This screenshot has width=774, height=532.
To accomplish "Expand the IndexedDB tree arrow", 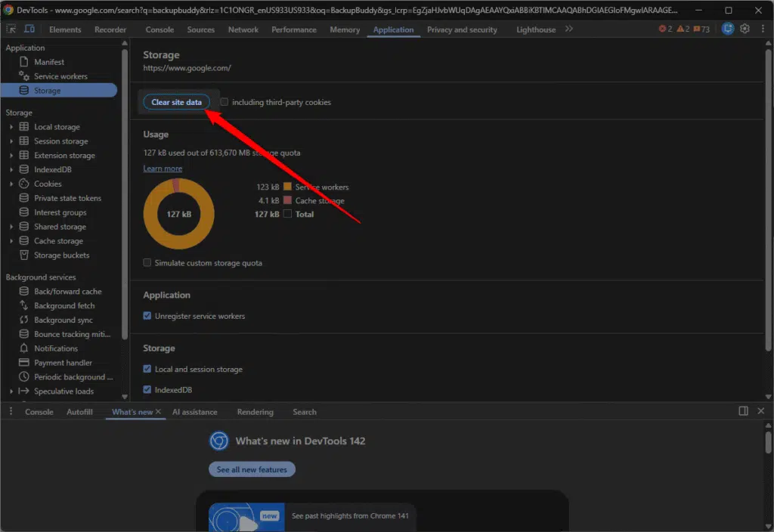I will point(11,170).
